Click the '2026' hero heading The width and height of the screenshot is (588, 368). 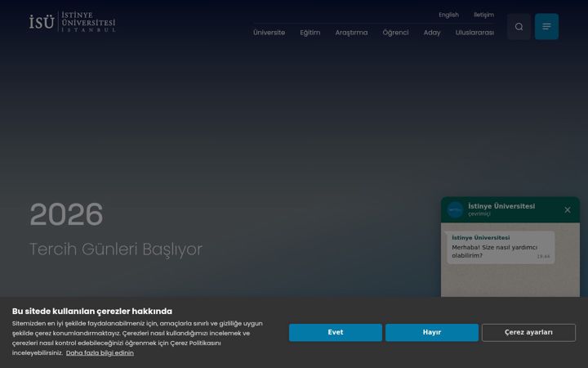[x=66, y=214]
